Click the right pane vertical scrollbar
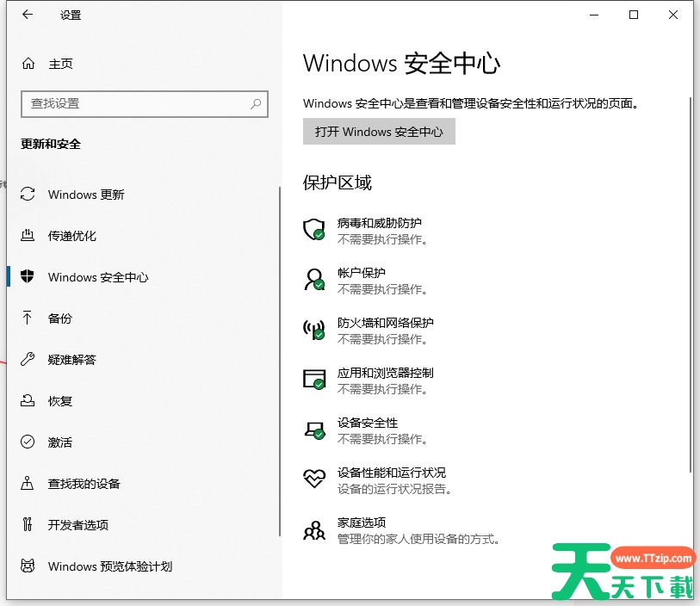This screenshot has height=606, width=700. (x=691, y=284)
